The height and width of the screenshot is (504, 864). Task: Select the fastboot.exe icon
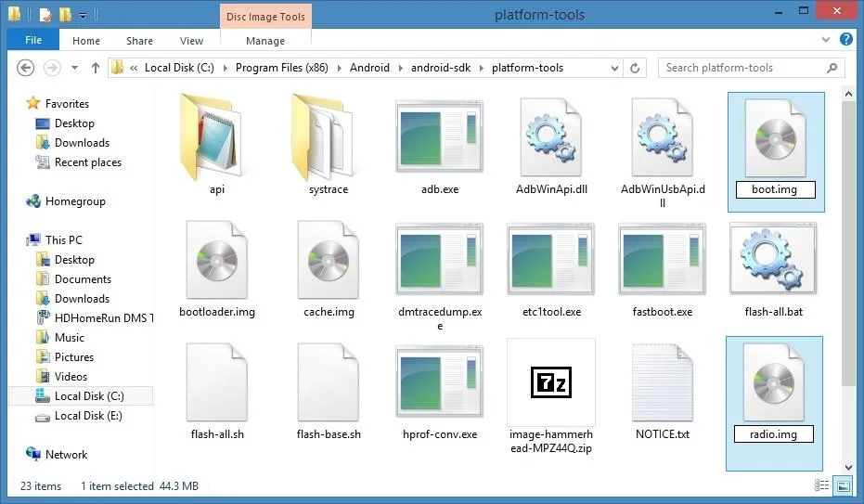click(x=662, y=259)
